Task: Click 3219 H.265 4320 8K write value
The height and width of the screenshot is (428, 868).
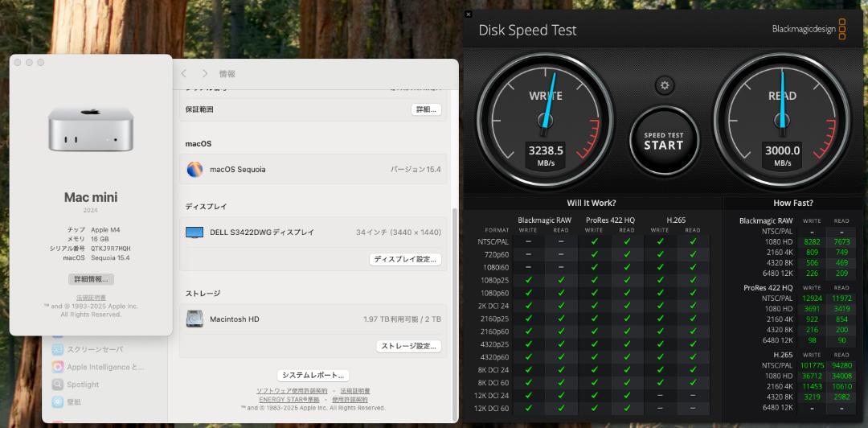Action: click(x=812, y=397)
